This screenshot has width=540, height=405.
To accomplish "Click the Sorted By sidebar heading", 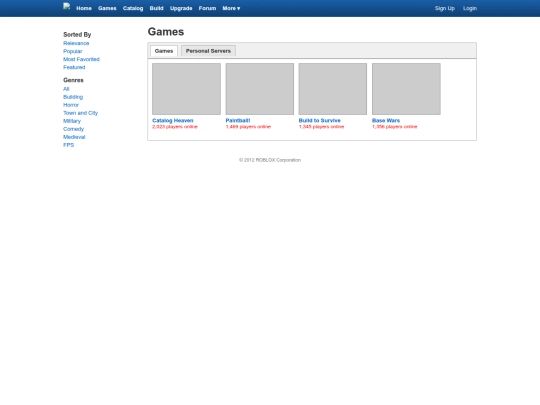I will (77, 34).
